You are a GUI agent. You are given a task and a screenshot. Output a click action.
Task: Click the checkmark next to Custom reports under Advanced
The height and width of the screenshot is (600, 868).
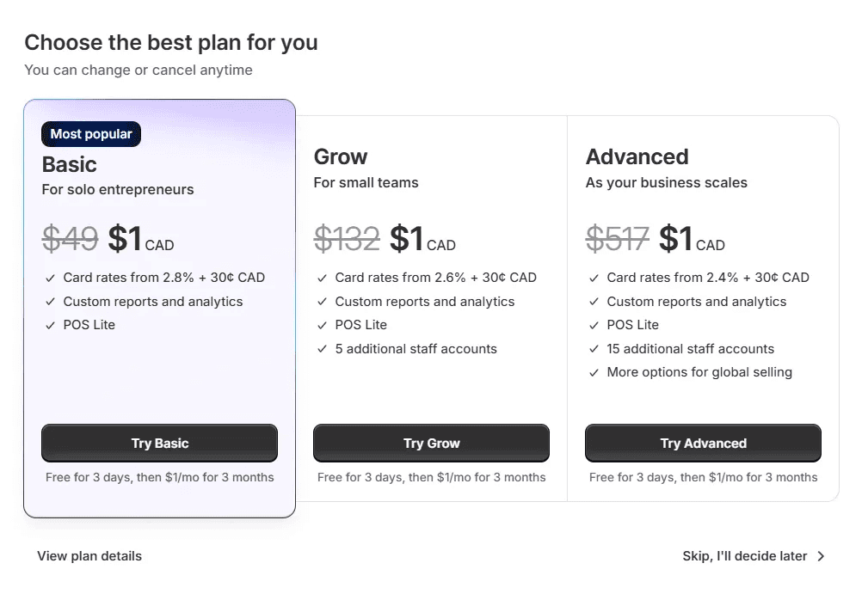click(x=593, y=302)
